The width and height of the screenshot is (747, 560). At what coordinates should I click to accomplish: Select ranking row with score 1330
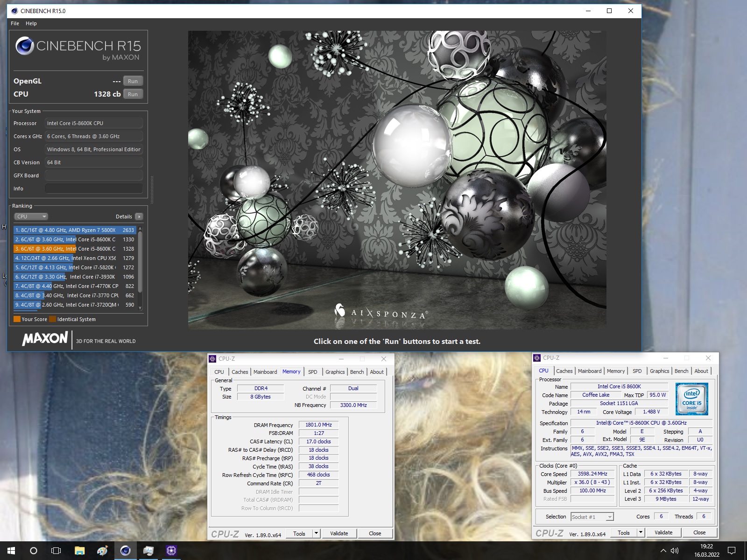pos(75,239)
